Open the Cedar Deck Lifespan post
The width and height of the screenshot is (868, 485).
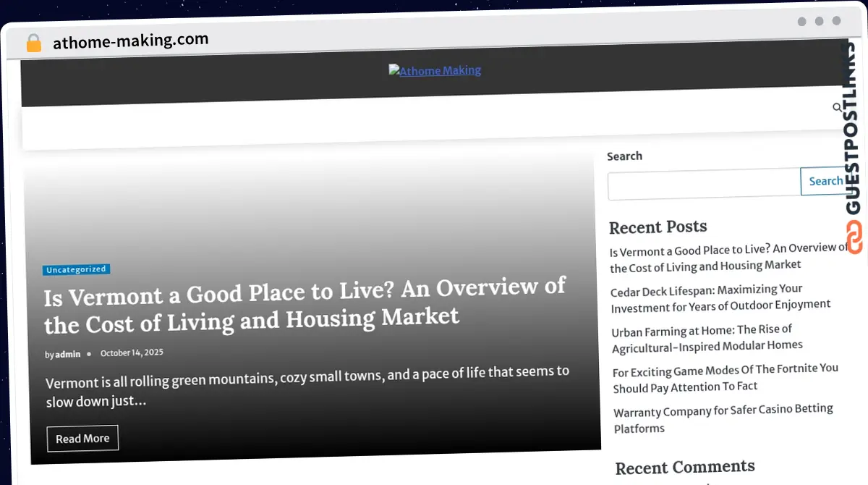pyautogui.click(x=721, y=297)
